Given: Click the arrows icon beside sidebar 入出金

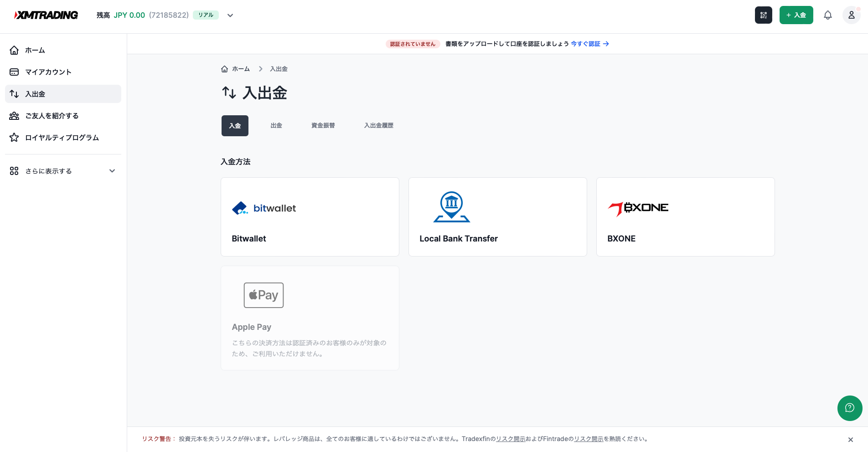Looking at the screenshot, I should [x=14, y=94].
